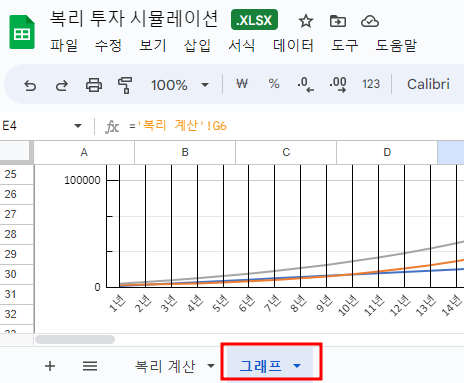
Task: Open 복리 계산 sheet tab menu arrow
Action: [211, 366]
